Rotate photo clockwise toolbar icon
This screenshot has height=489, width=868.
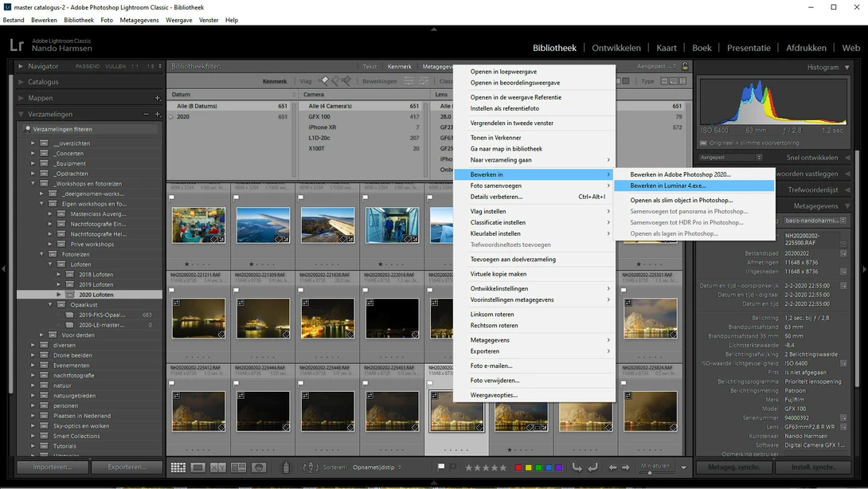[x=592, y=467]
